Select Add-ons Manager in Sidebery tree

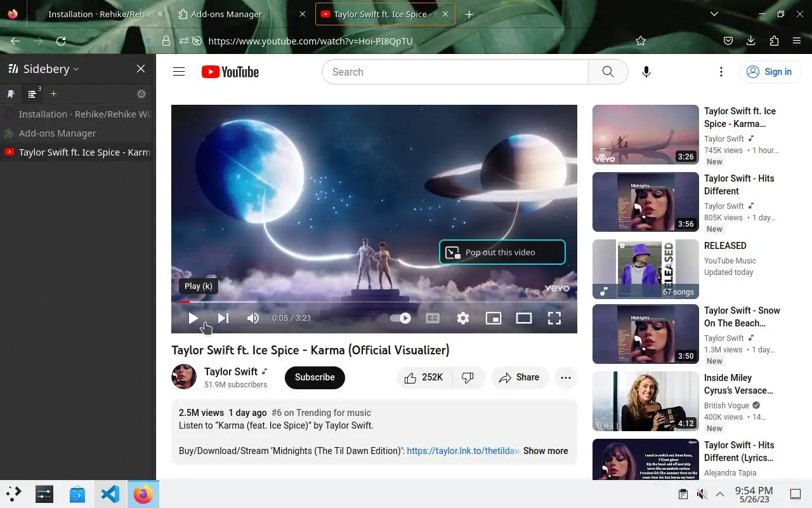pyautogui.click(x=77, y=133)
